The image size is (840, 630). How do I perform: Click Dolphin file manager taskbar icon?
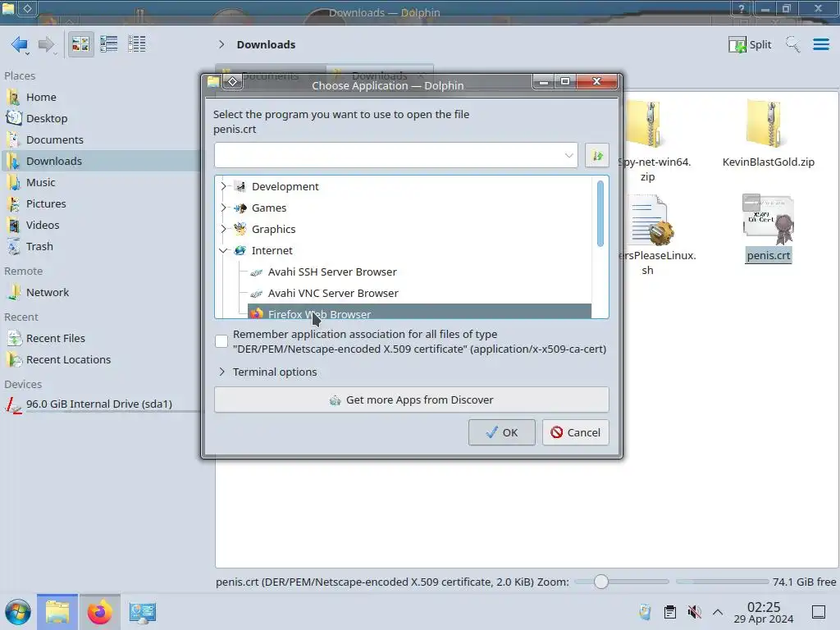coord(57,612)
